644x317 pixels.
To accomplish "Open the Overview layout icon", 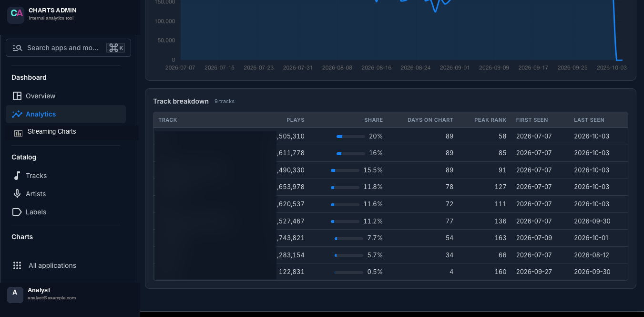I will (17, 96).
